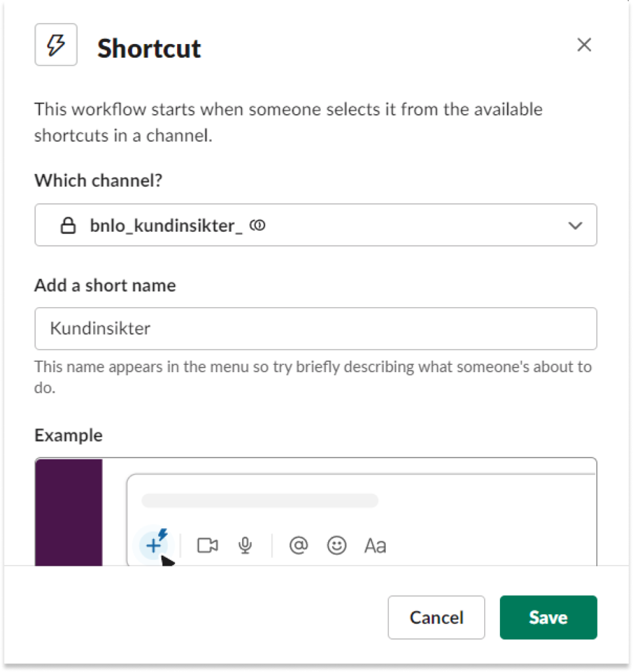Click the lock icon beside bnlo_kundinsikter_

point(68,225)
